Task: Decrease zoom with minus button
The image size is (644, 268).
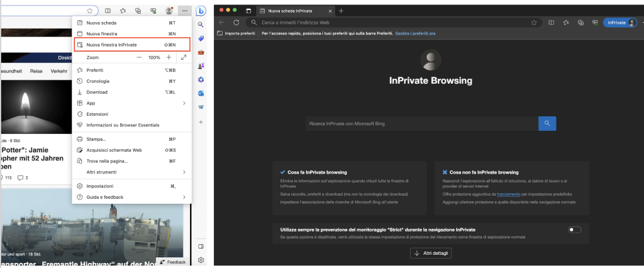Action: click(x=140, y=57)
